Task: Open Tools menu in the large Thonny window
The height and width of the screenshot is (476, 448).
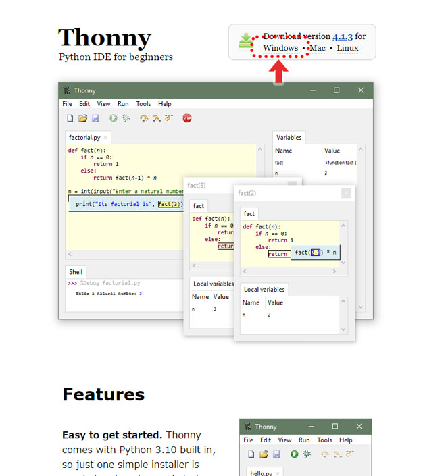Action: pyautogui.click(x=143, y=104)
